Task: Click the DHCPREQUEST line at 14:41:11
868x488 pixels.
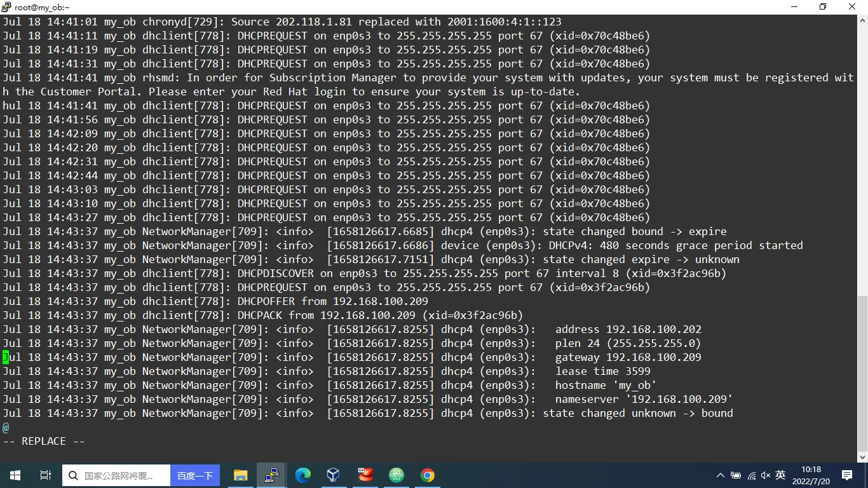Action: coord(327,36)
